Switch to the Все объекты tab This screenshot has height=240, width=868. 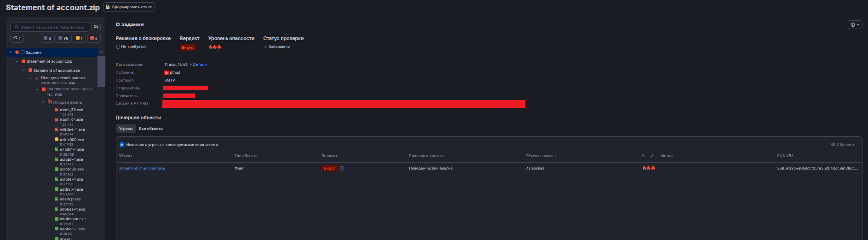151,129
